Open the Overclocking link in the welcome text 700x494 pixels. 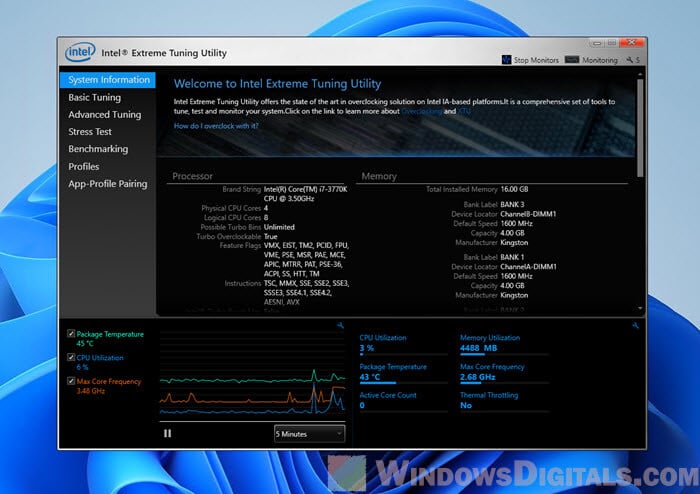421,111
